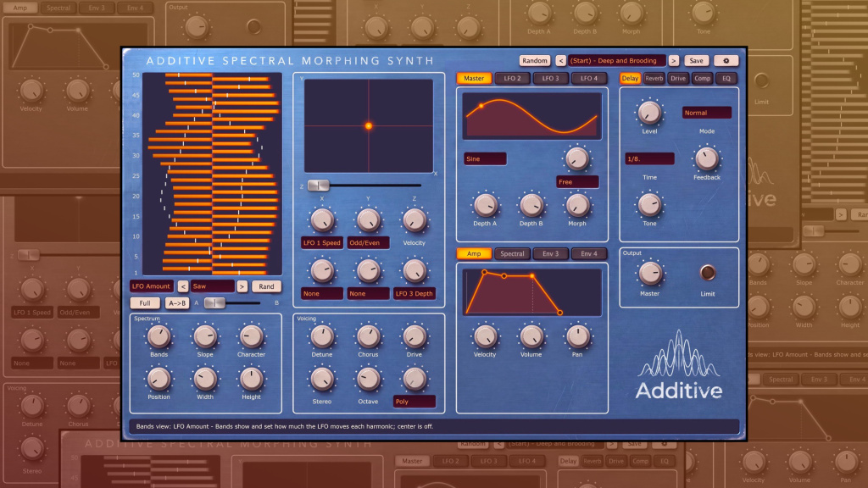Screen dimensions: 868x488
Task: Click the Amp Velocity knob
Action: tap(485, 336)
